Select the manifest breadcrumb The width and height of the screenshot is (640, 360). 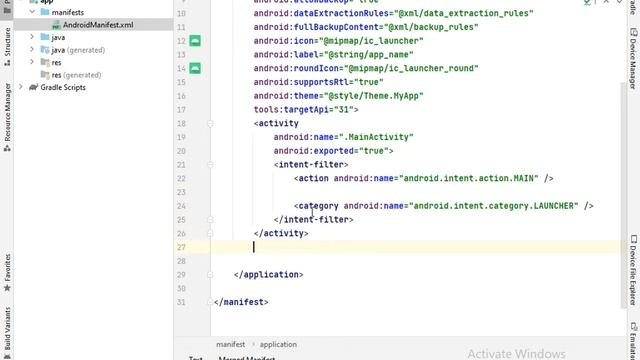click(x=231, y=344)
